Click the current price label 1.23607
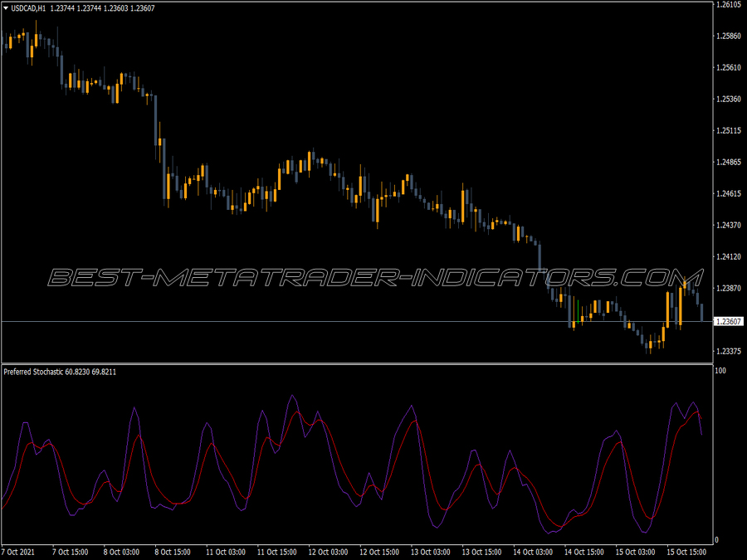This screenshot has height=560, width=747. 729,321
